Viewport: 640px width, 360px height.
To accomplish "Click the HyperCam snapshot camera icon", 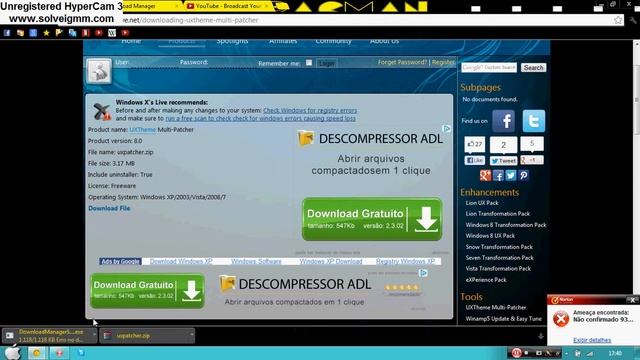I will 538,353.
